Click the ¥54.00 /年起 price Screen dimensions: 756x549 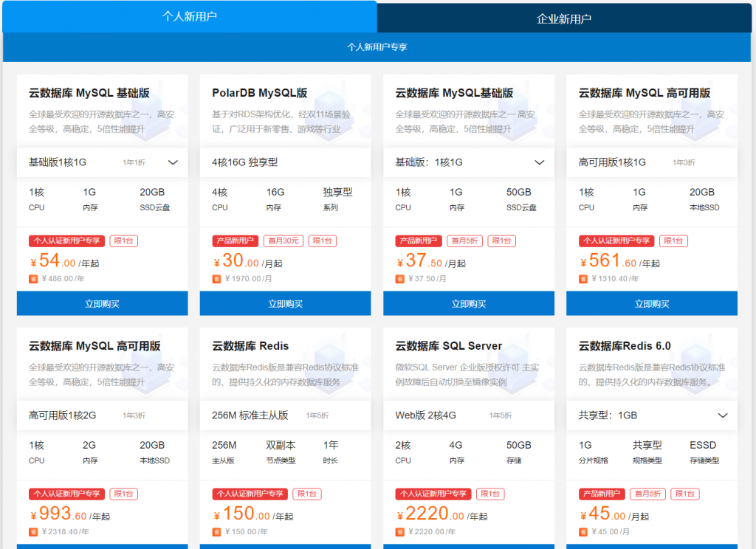click(65, 261)
